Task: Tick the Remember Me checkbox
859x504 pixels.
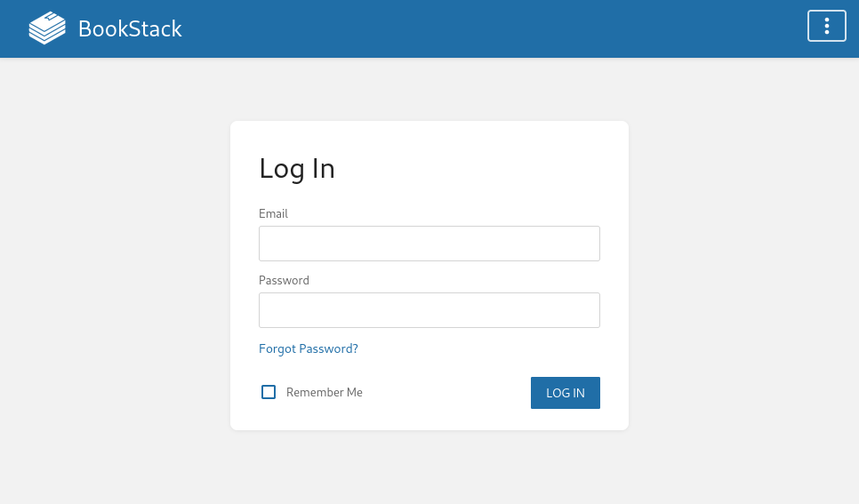Action: 269,392
